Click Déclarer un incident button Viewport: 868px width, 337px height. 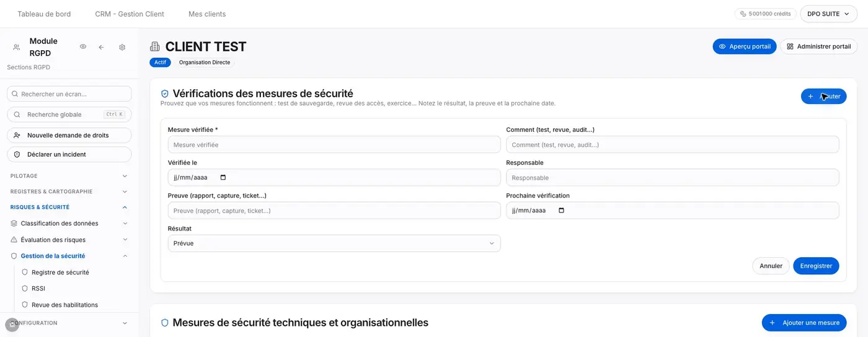click(x=69, y=154)
